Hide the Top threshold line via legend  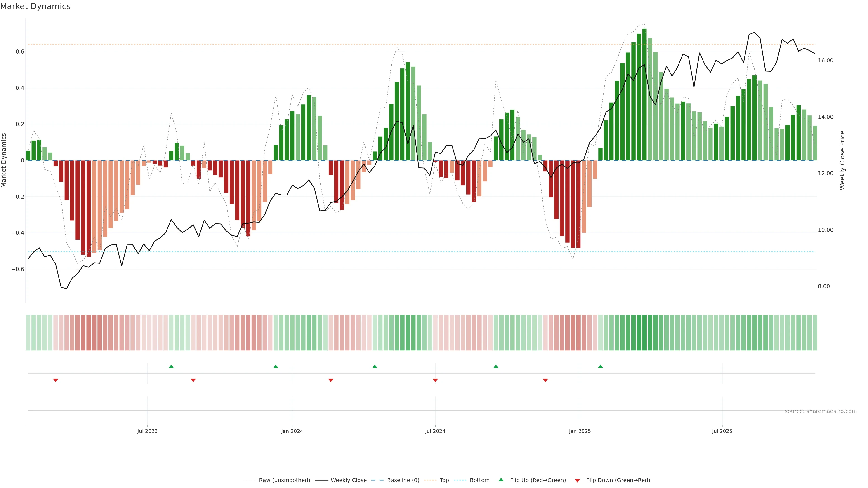point(444,480)
